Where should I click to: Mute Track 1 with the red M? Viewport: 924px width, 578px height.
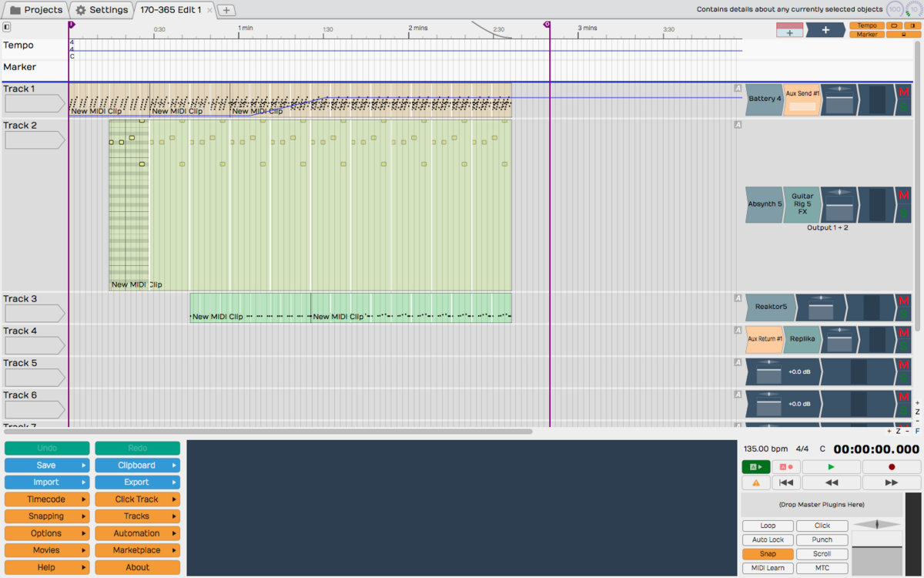point(903,92)
